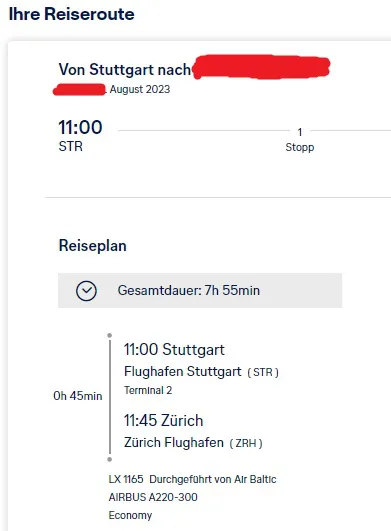Click the Ihre Reiseroute heading
This screenshot has width=391, height=531.
[71, 14]
